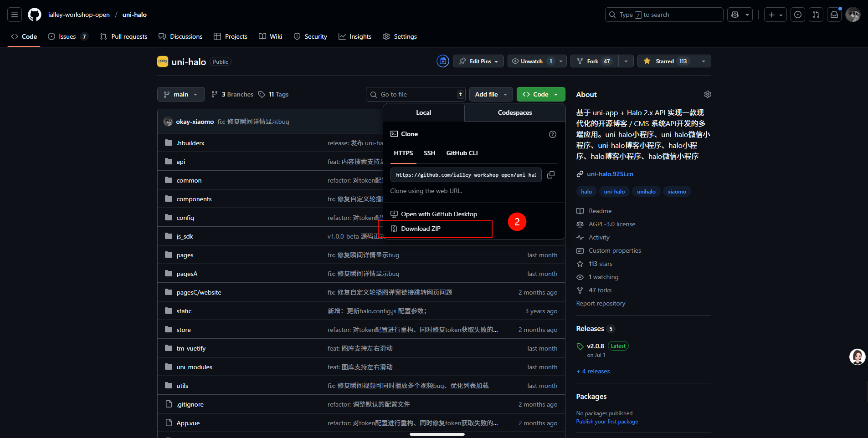Open the Add file dropdown
Screen dimensions: 868x438
point(491,94)
